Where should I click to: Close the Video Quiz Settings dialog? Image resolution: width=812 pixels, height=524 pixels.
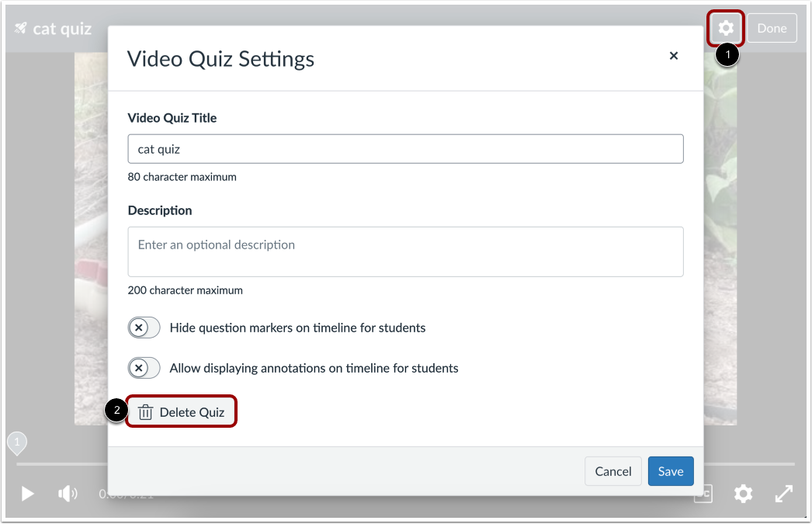coord(674,55)
